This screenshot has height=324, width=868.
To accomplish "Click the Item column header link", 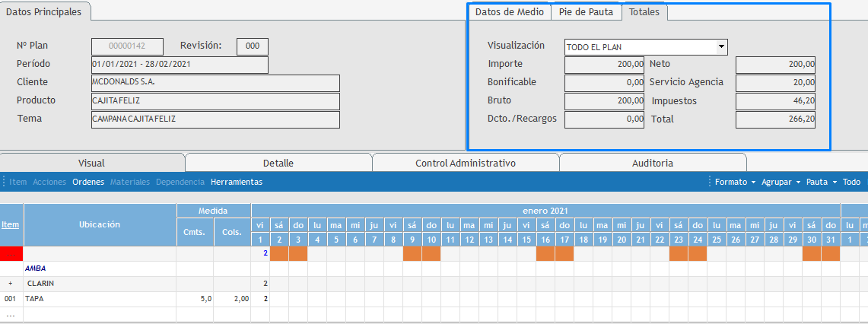I will 11,224.
